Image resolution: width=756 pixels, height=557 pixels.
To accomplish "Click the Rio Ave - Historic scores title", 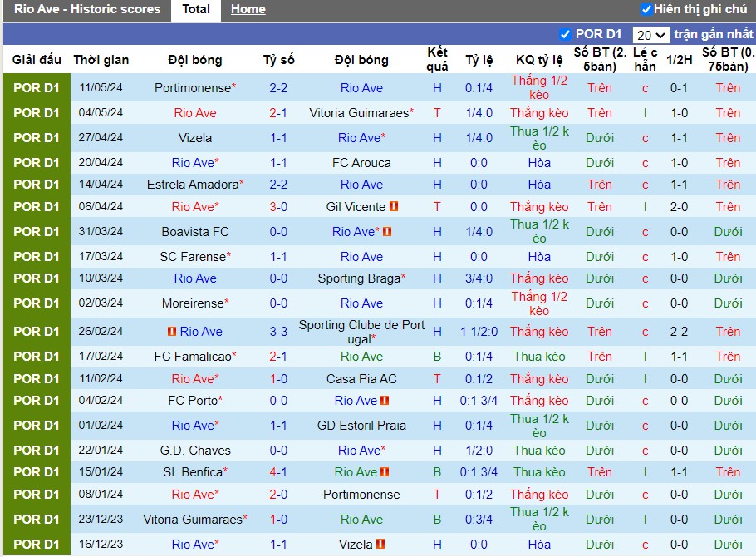I will 87,9.
